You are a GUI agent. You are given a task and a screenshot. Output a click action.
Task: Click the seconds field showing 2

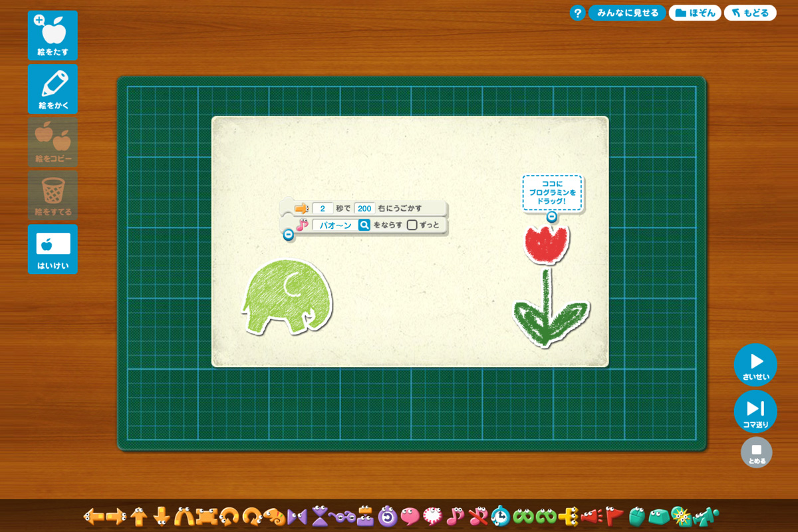click(323, 208)
